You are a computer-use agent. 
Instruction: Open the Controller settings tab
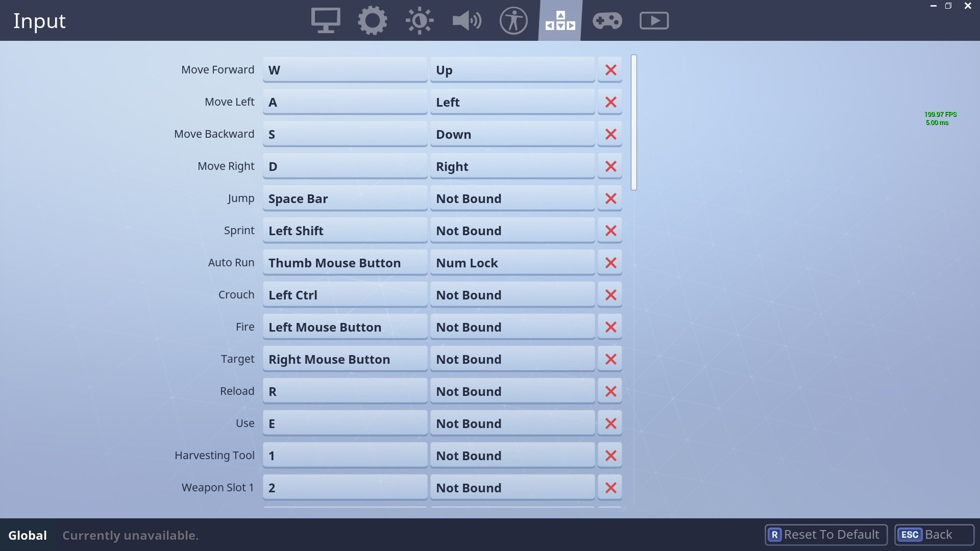tap(606, 20)
